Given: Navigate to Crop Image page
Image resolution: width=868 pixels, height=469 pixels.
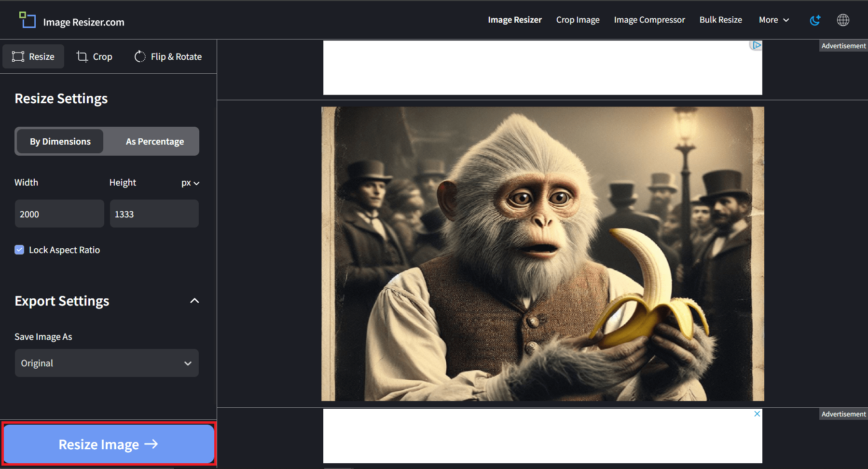Looking at the screenshot, I should tap(577, 20).
